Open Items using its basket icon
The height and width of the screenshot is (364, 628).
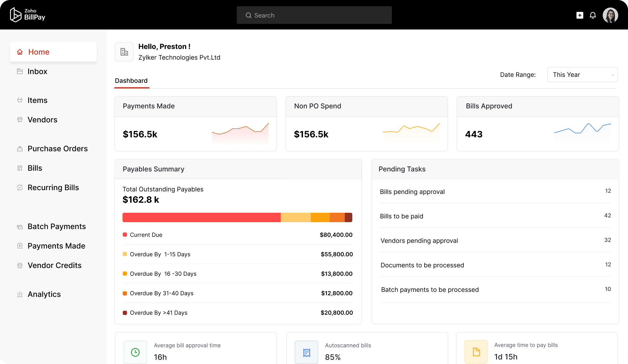pyautogui.click(x=19, y=100)
